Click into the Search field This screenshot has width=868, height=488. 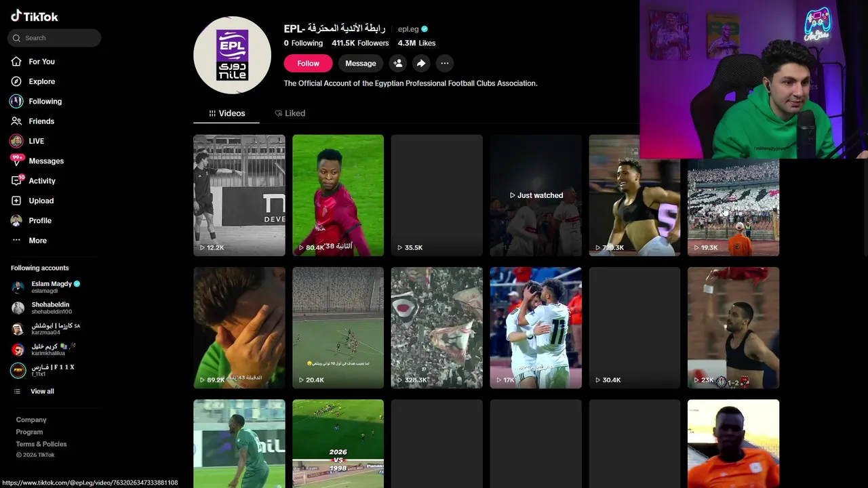[x=54, y=38]
